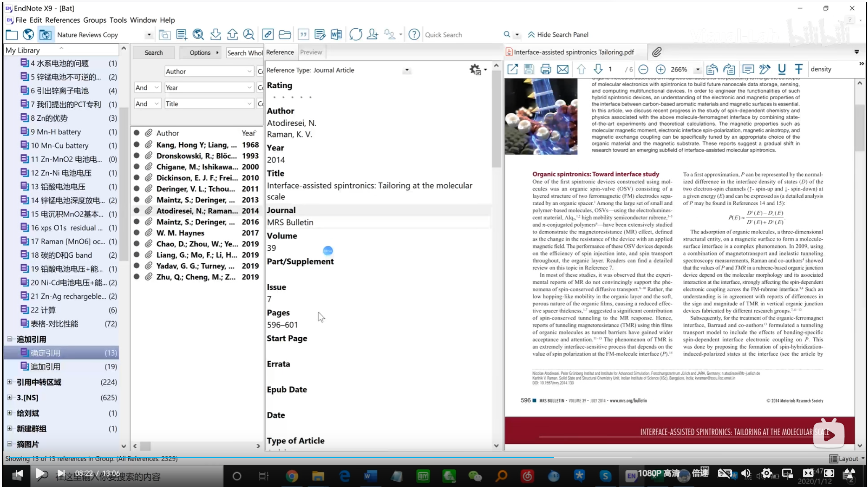
Task: Open the 266% zoom dropdown
Action: pyautogui.click(x=698, y=69)
